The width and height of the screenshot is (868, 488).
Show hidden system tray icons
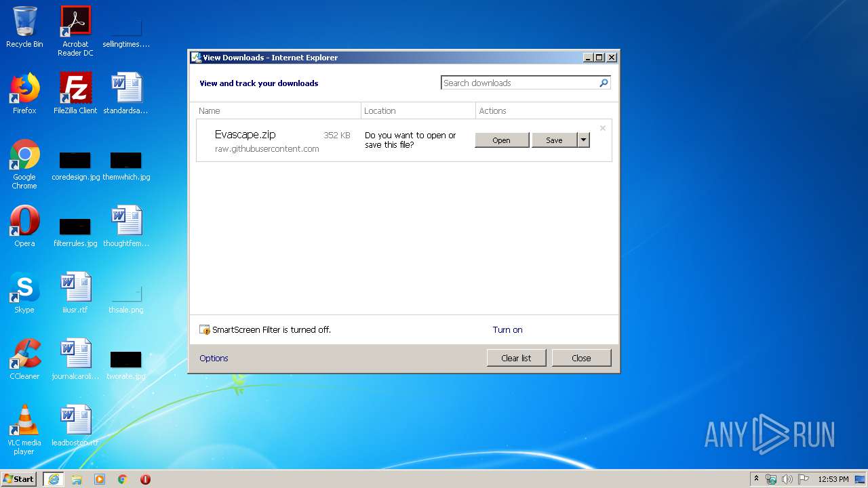click(x=756, y=479)
